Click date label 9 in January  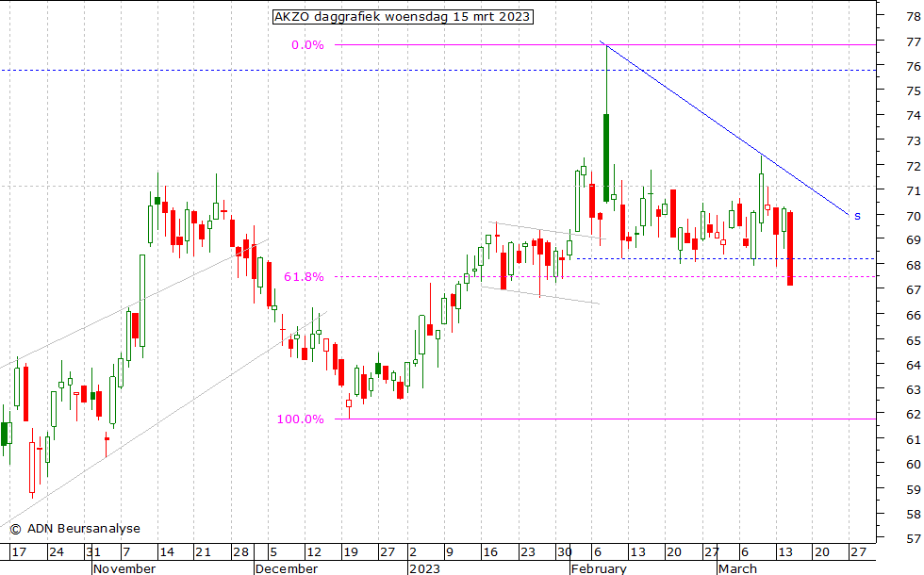point(450,552)
